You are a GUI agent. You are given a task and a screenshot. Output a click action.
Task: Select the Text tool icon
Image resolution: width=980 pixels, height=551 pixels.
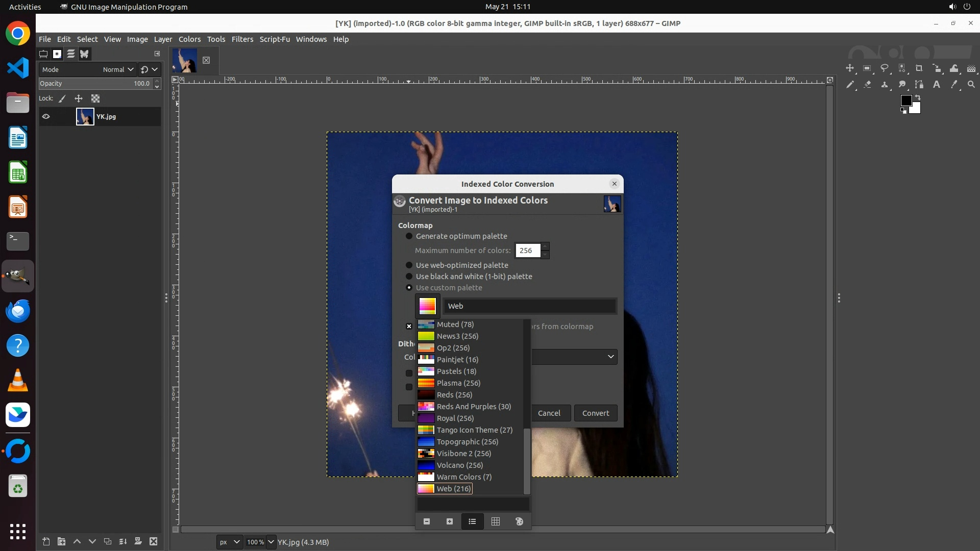pos(937,85)
